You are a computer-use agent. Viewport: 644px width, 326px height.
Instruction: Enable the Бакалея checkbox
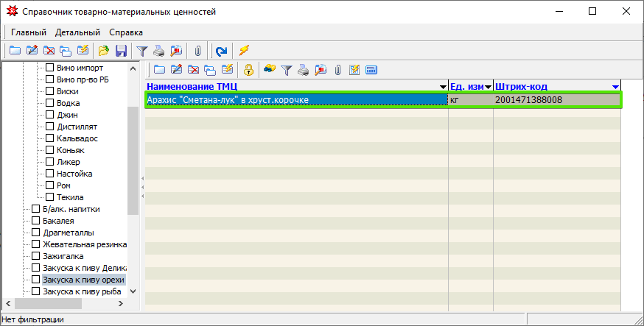[x=36, y=221]
